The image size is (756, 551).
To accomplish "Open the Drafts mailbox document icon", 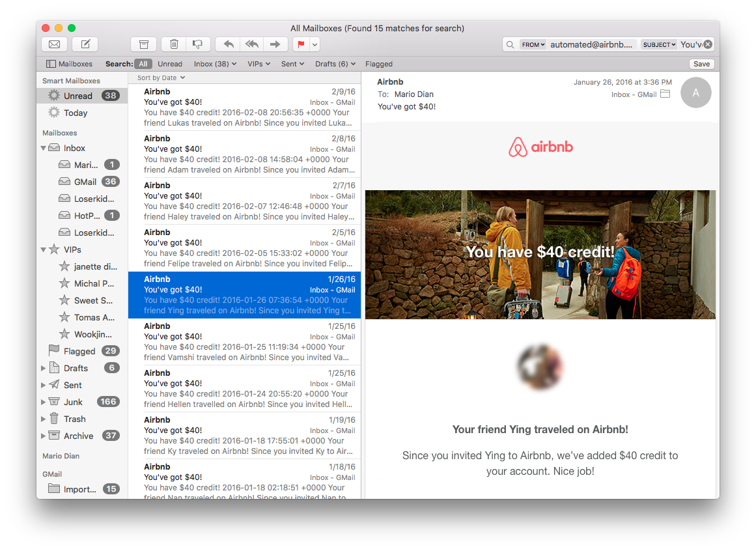I will point(54,368).
